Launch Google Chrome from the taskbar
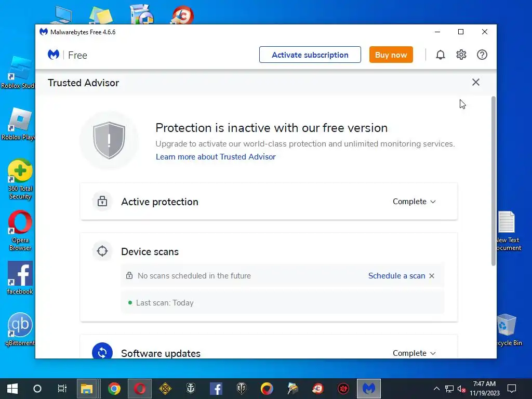 point(114,389)
